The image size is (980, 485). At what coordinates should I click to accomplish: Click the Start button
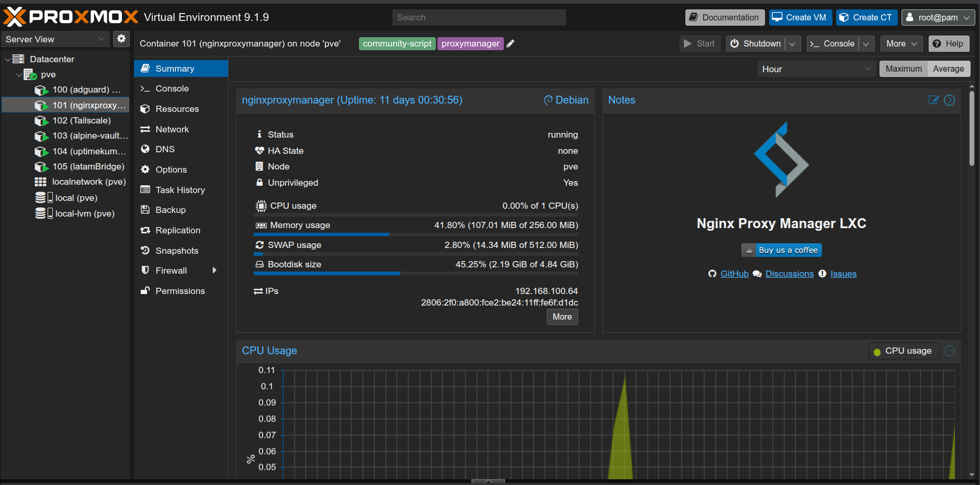click(700, 44)
